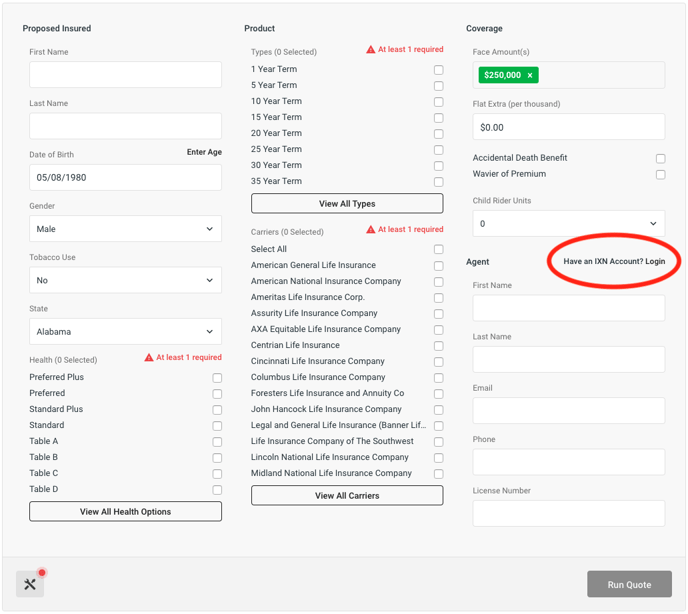This screenshot has width=688, height=614.
Task: Open the IXN Account Login link
Action: point(614,262)
